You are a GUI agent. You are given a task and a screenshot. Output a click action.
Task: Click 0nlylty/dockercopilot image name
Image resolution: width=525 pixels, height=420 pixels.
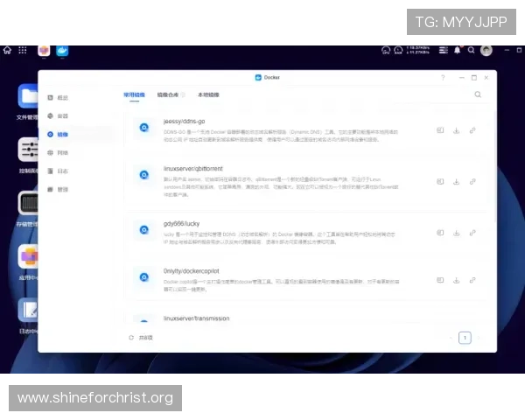[x=191, y=270]
